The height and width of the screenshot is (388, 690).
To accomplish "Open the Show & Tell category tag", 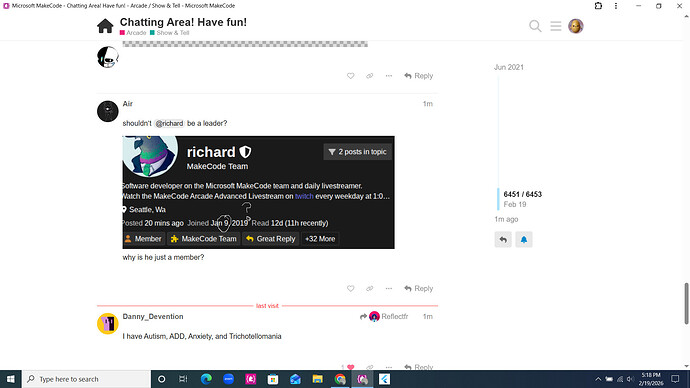I will (x=169, y=33).
